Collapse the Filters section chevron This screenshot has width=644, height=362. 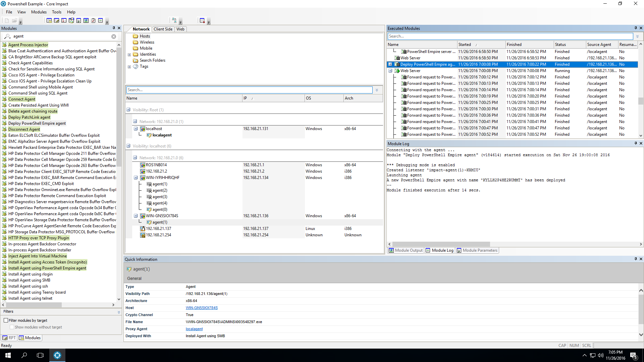pyautogui.click(x=119, y=312)
